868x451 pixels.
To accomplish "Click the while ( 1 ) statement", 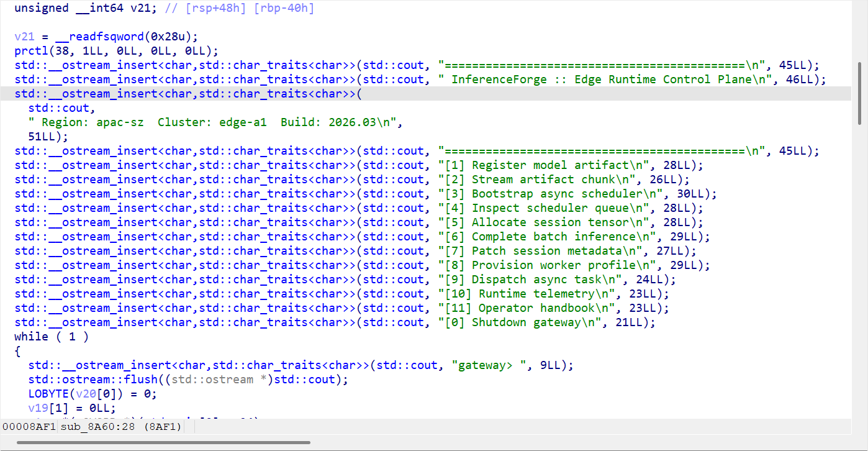I will (52, 337).
